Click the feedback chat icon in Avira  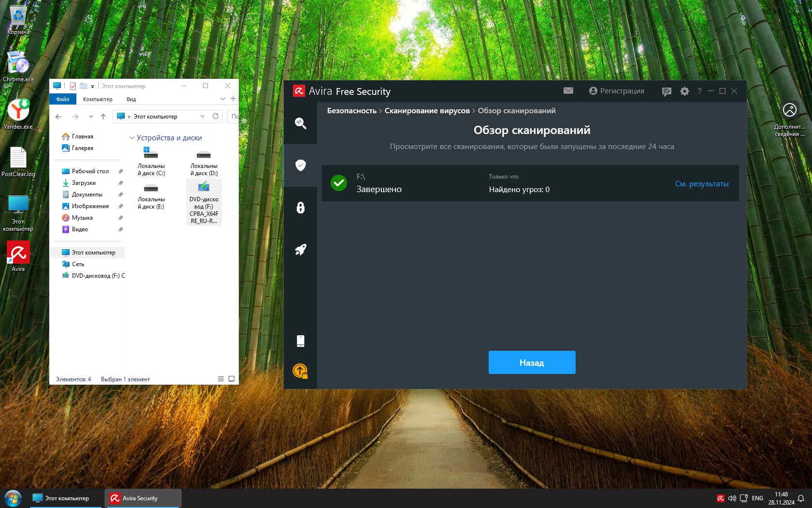tap(667, 91)
